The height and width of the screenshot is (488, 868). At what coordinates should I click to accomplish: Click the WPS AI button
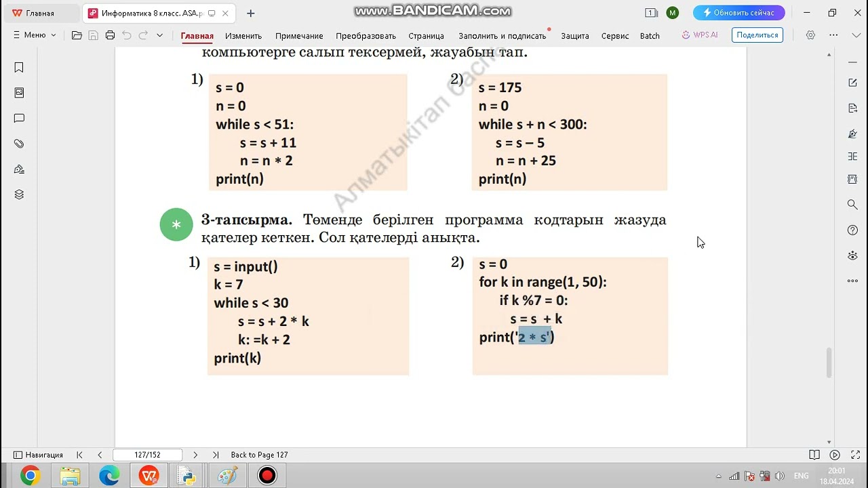click(x=700, y=35)
